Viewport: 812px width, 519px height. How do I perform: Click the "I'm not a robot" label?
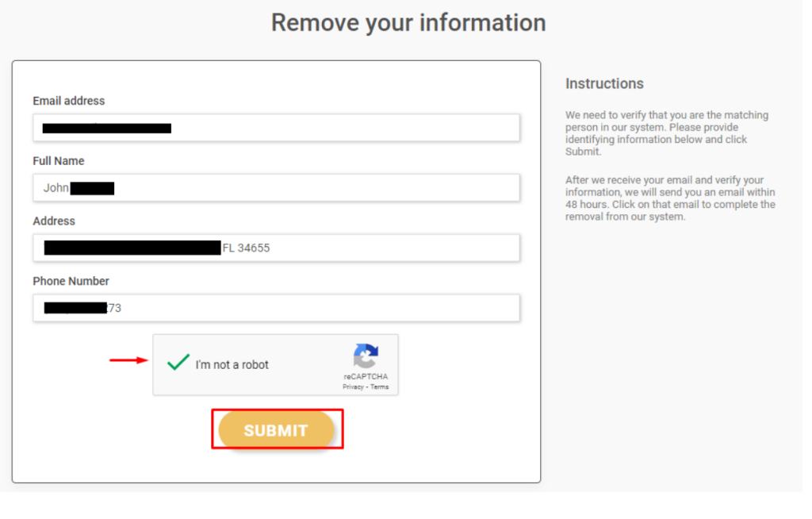232,365
